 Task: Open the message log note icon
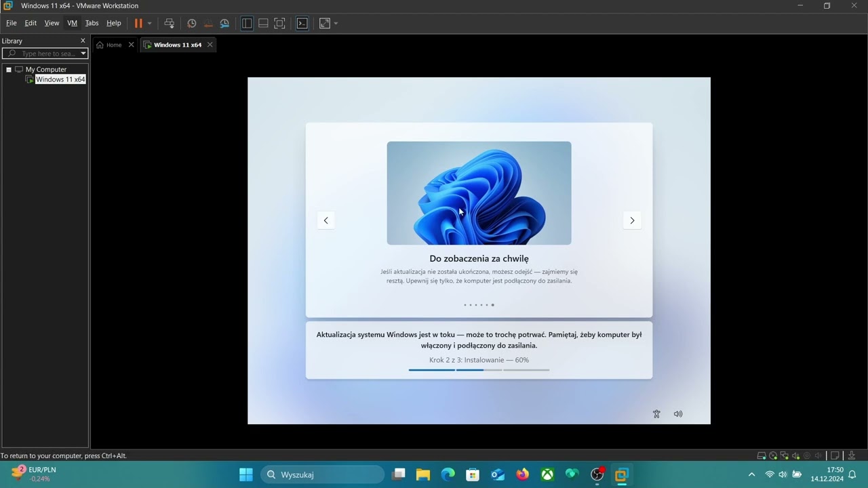coord(835,455)
